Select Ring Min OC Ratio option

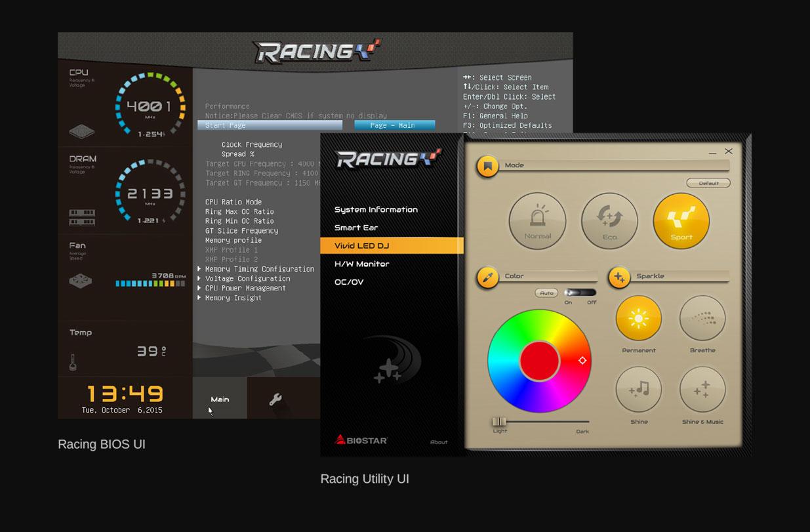239,221
